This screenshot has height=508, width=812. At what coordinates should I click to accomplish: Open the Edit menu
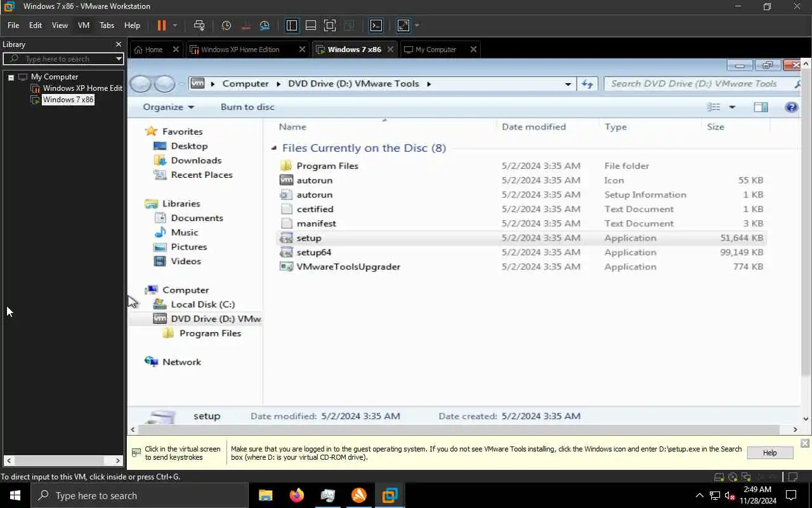tap(36, 25)
